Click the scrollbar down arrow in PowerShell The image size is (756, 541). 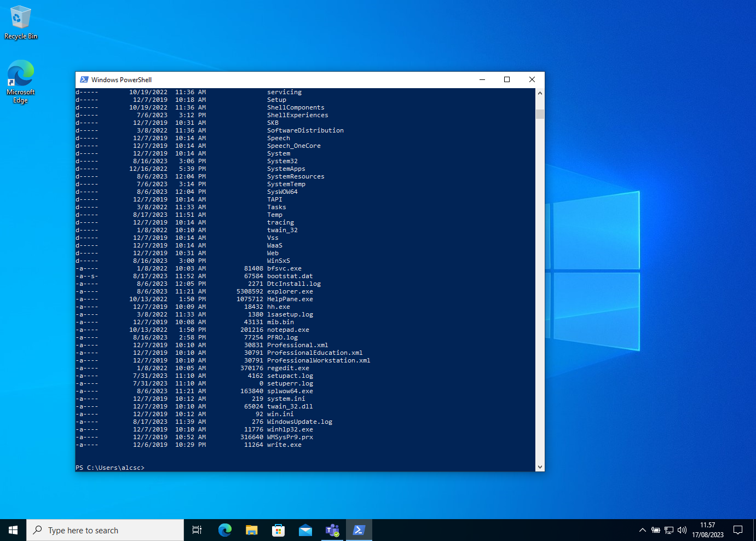click(540, 467)
